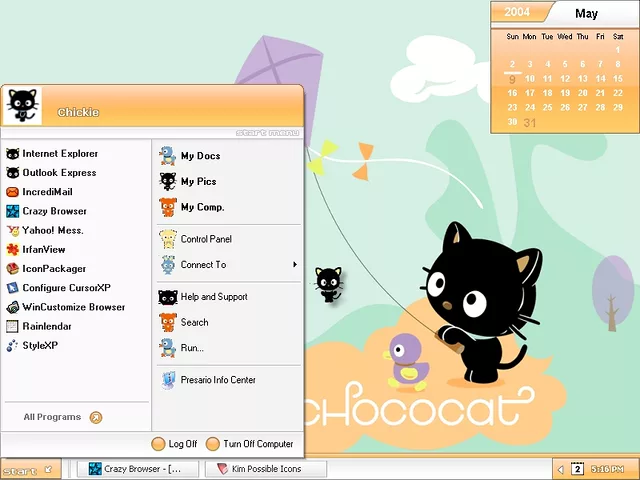Click the Chickie username in header
The image size is (640, 480).
tap(78, 112)
